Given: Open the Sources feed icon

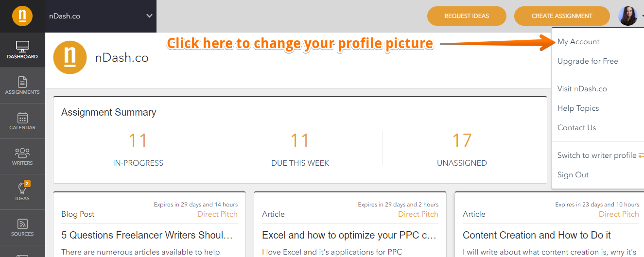Looking at the screenshot, I should [22, 227].
